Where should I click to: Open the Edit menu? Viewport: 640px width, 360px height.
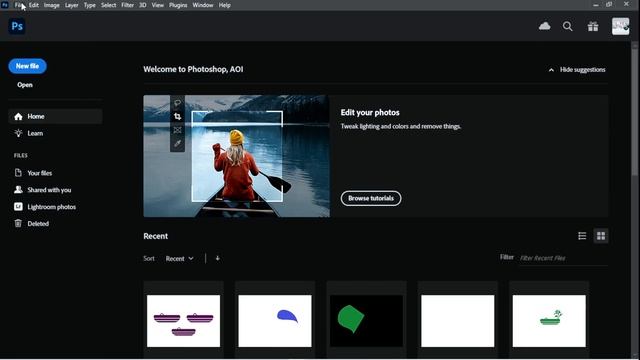(33, 5)
